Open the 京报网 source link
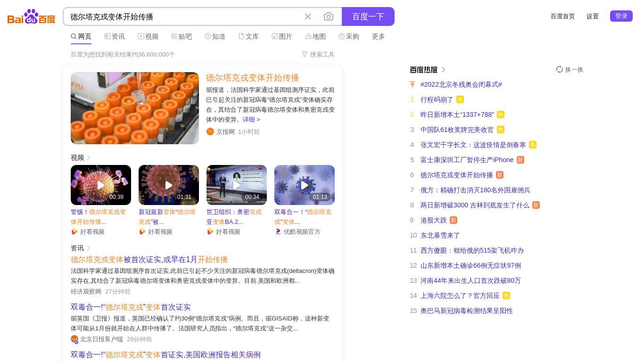 225,132
